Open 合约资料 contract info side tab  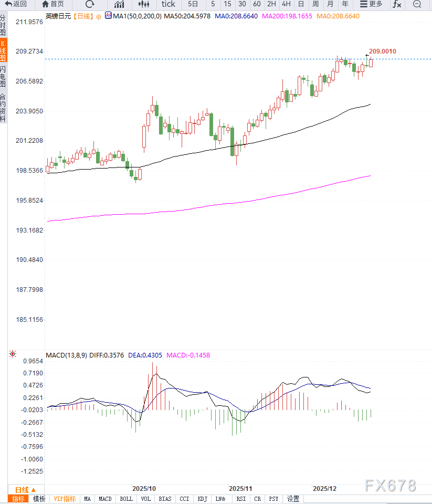tap(3, 108)
